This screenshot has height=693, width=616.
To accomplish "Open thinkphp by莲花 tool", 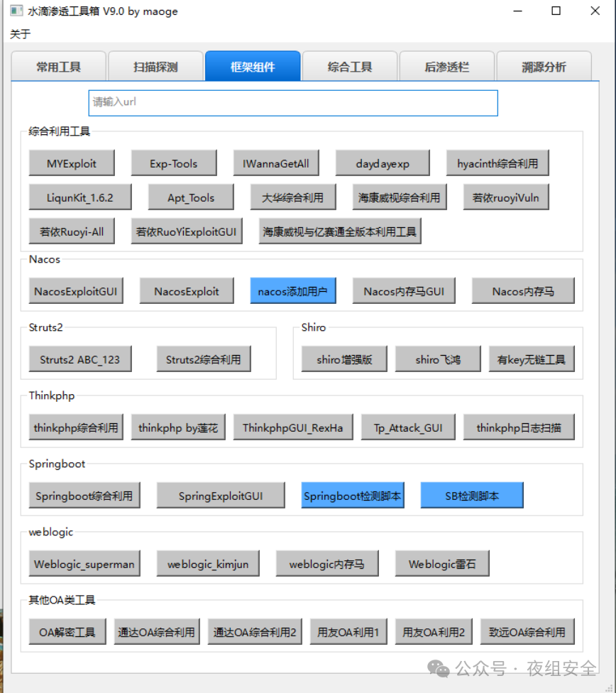I will point(178,427).
